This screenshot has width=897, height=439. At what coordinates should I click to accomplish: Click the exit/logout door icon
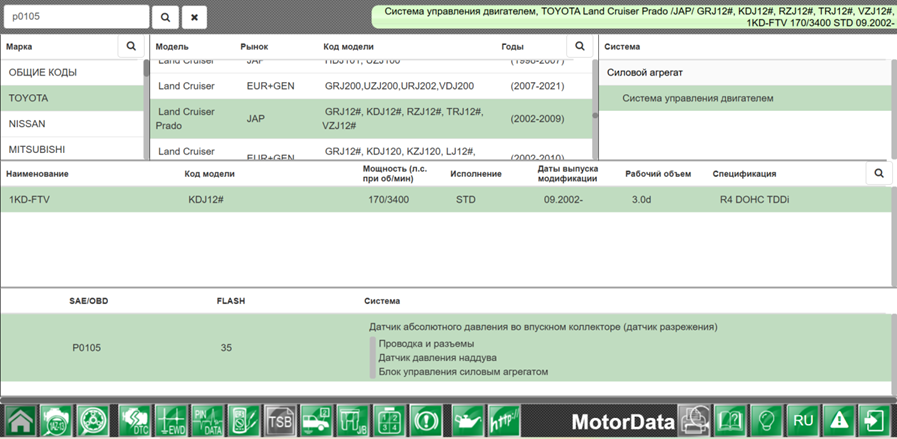875,421
